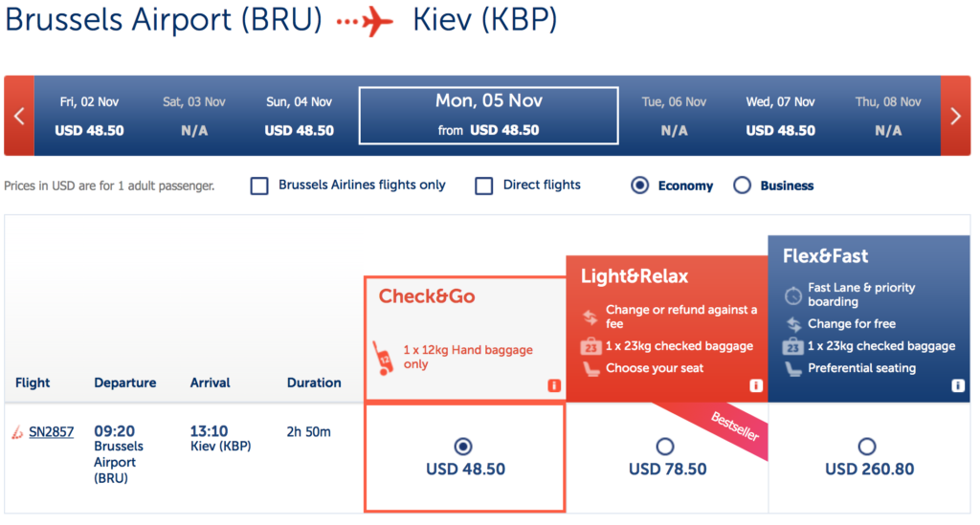The image size is (980, 525).
Task: Open flight SN2857 details link
Action: pyautogui.click(x=51, y=432)
